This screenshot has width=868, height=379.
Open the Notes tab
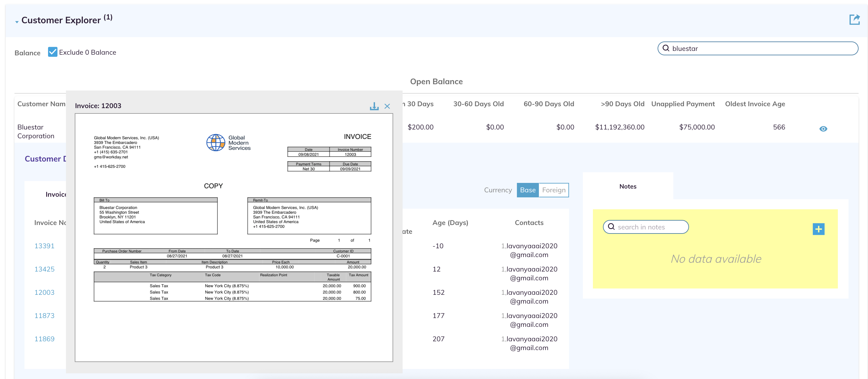(x=627, y=186)
